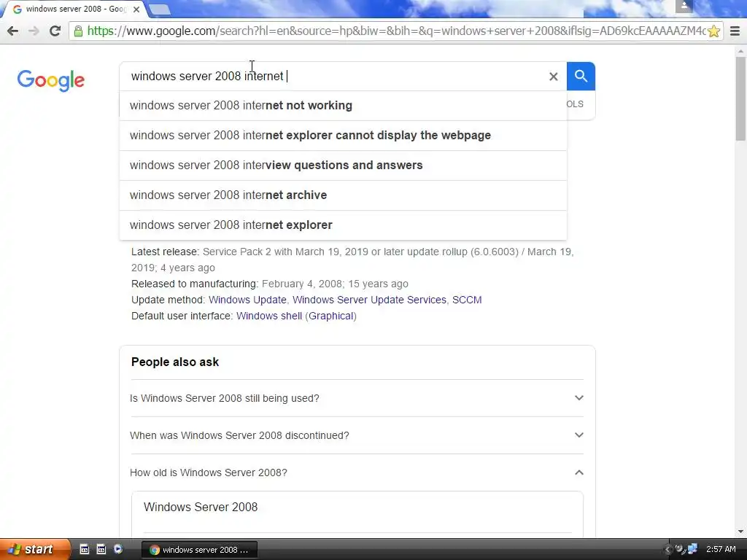The image size is (747, 560).
Task: Click 'Windows Server 2008' answer heading
Action: click(x=201, y=507)
